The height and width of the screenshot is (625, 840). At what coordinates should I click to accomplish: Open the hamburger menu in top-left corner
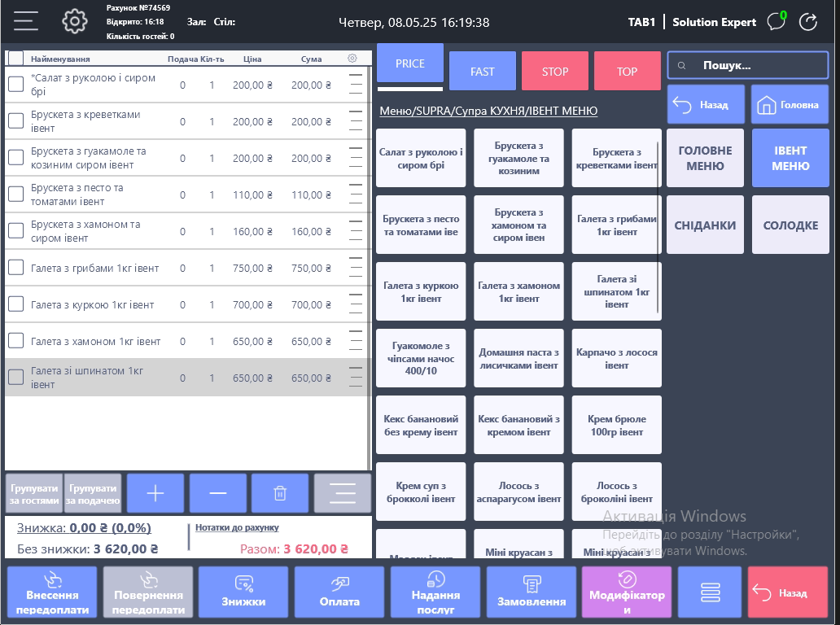click(26, 22)
